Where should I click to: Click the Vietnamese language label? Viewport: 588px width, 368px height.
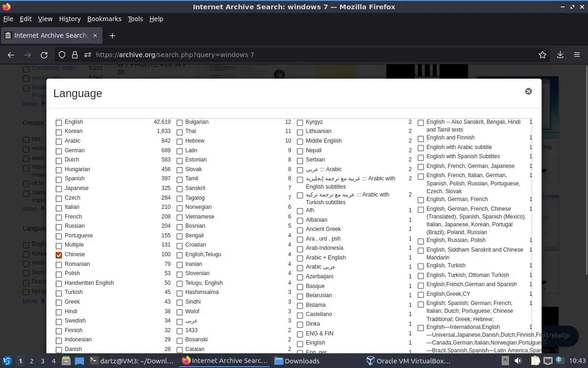(x=199, y=217)
